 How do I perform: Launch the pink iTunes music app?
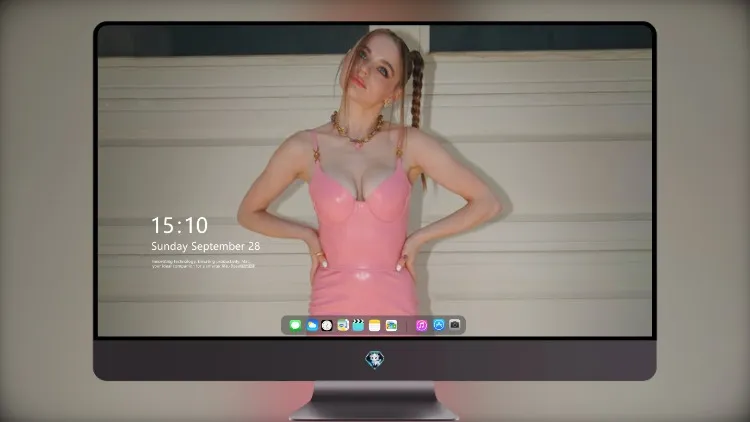[421, 325]
